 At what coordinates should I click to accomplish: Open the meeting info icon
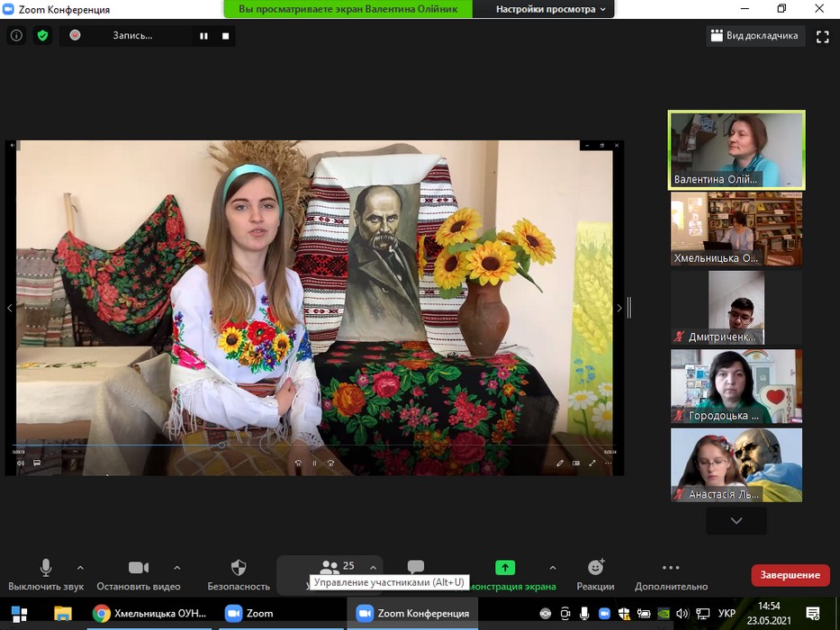click(16, 35)
